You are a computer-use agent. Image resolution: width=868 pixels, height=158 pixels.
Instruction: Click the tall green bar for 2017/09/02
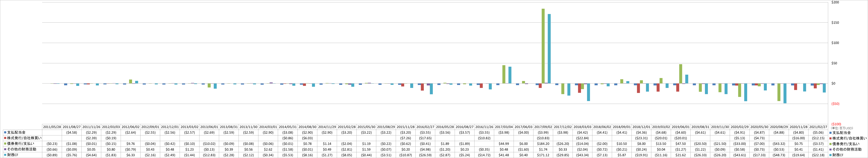point(543,46)
